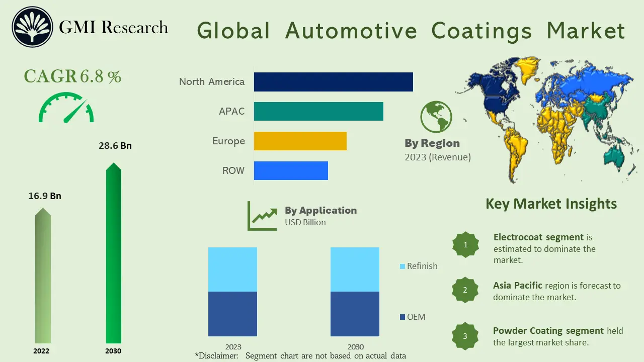644x362 pixels.
Task: Click the ROW blue bar
Action: (291, 170)
